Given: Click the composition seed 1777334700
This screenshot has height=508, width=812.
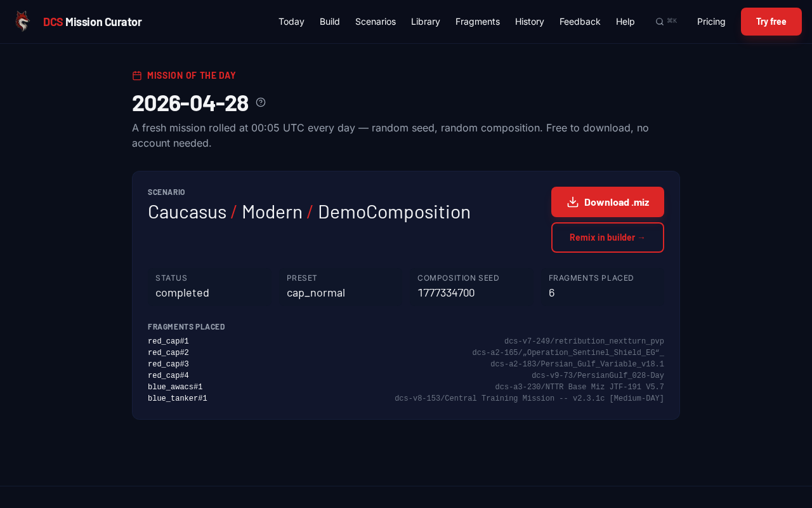Looking at the screenshot, I should click(x=446, y=293).
